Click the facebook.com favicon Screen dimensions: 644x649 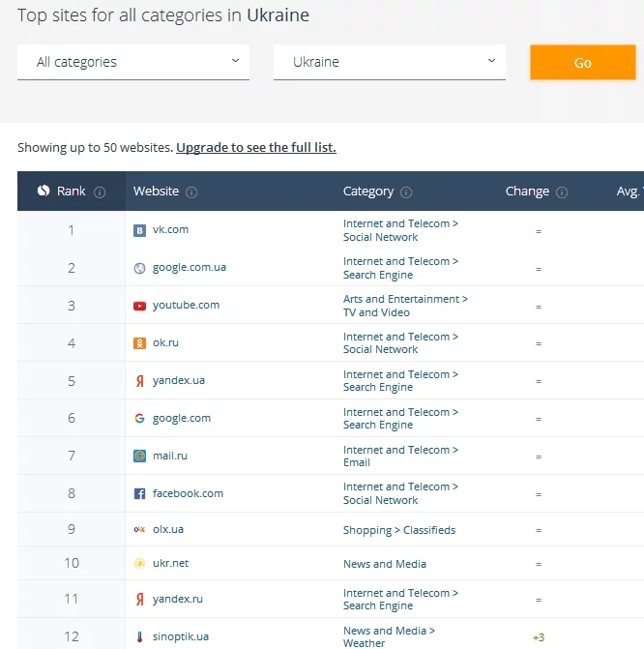pos(140,494)
